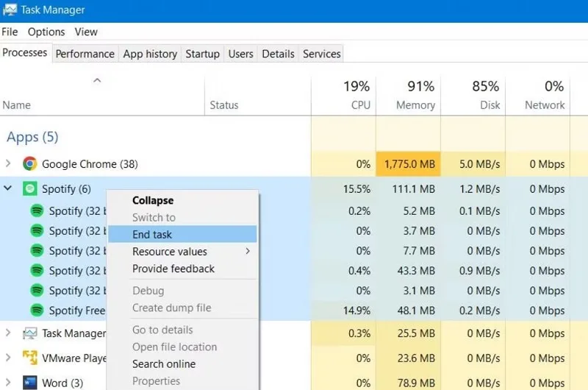Click the Spotify icon in the 7.7 MB row
Image resolution: width=588 pixels, height=390 pixels.
point(37,250)
